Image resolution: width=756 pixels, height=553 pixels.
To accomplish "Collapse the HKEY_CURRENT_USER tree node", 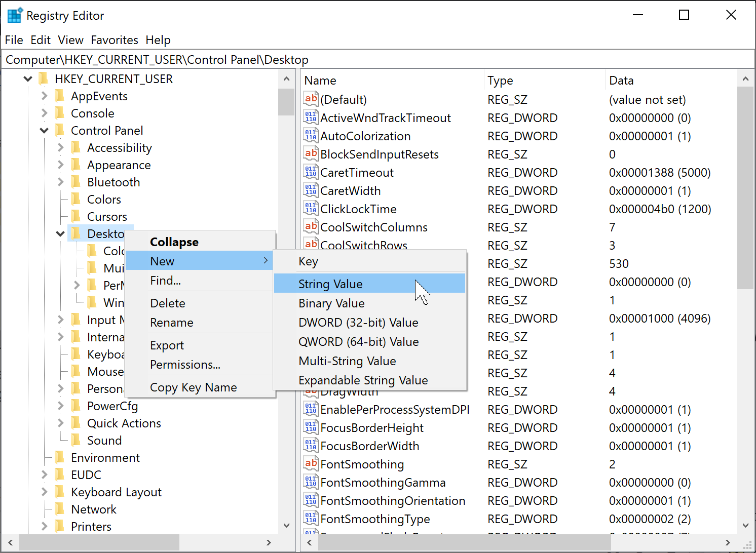I will (28, 79).
